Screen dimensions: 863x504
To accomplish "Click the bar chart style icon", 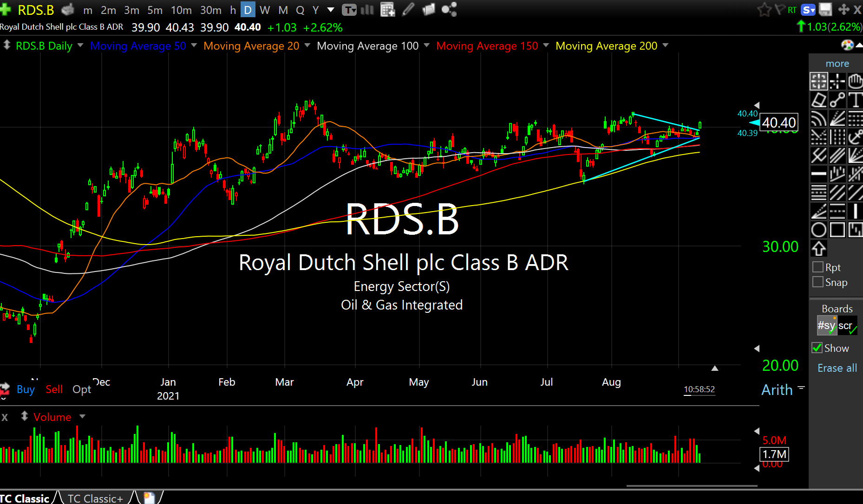I will 367,10.
